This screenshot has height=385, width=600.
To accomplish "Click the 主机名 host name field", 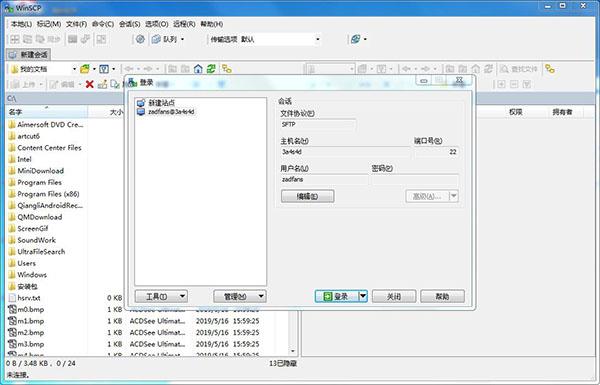I will click(345, 152).
